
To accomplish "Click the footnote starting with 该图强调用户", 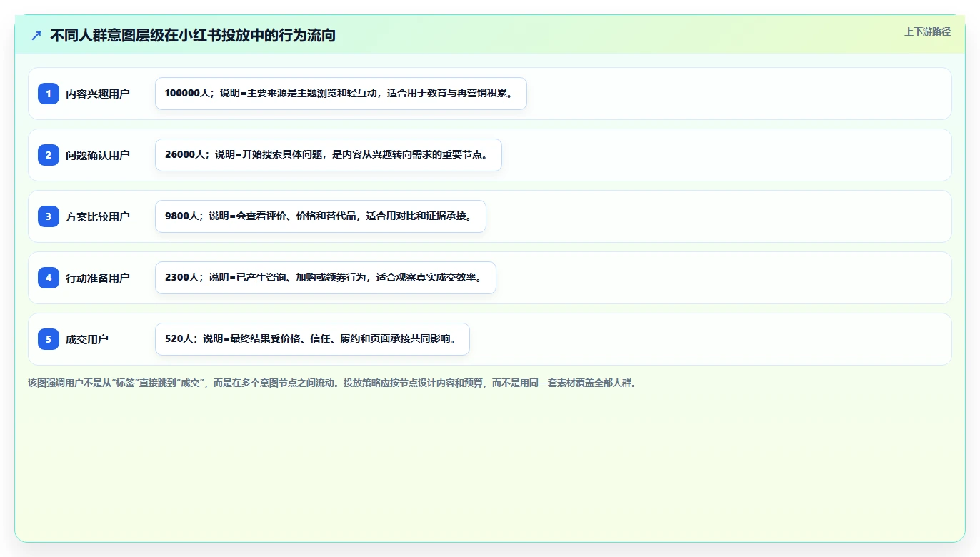I will (x=331, y=383).
